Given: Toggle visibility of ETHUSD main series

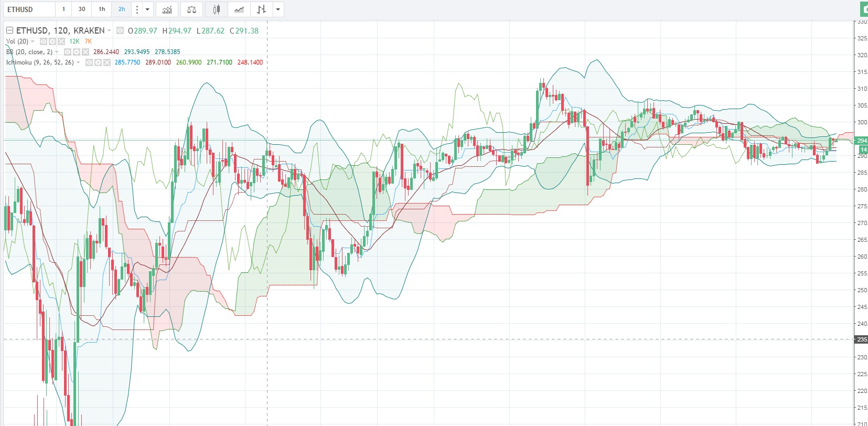Looking at the screenshot, I should [x=120, y=31].
